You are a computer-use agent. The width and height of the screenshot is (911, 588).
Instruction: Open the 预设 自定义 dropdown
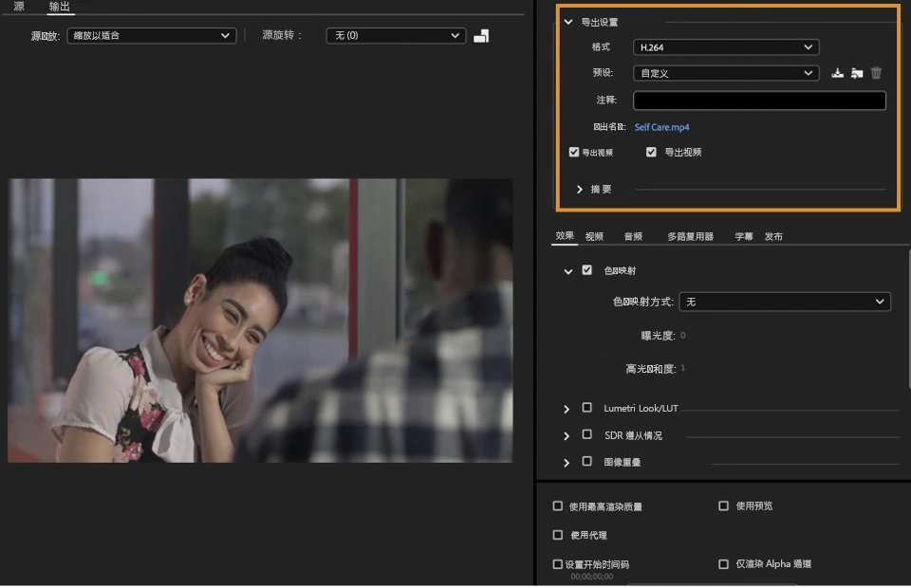726,73
